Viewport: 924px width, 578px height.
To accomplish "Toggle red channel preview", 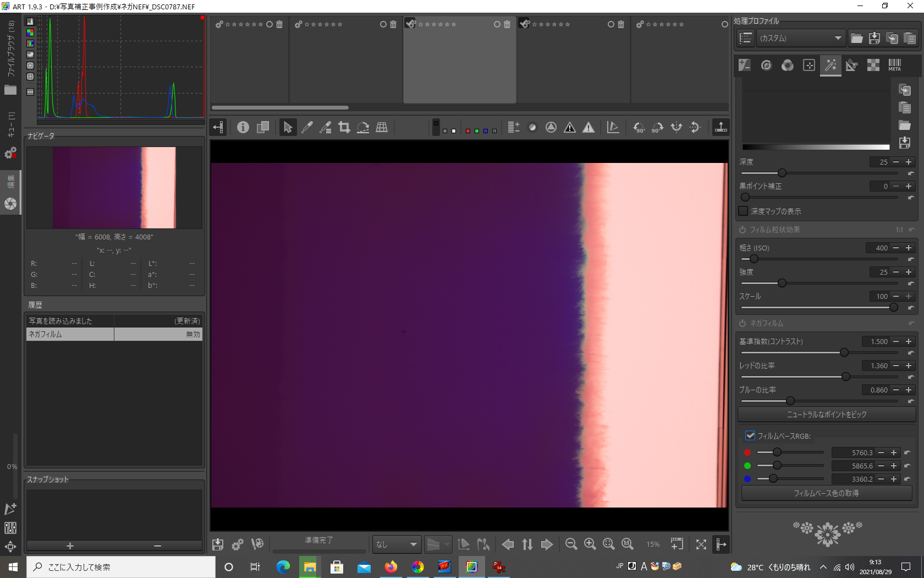I will (468, 131).
